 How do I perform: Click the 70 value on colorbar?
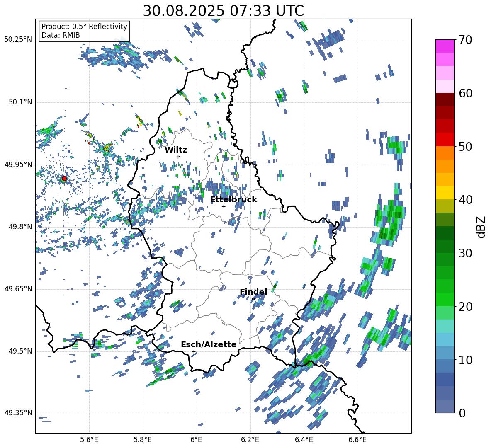(466, 40)
